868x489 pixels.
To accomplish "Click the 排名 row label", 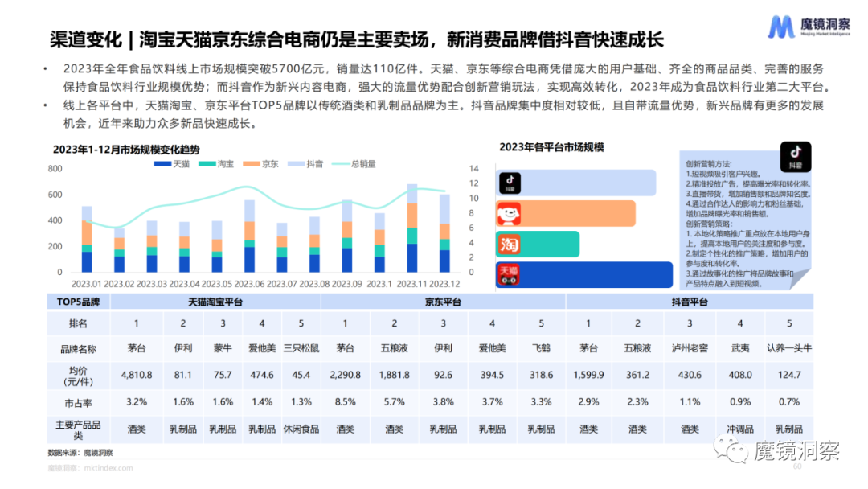I will [78, 323].
